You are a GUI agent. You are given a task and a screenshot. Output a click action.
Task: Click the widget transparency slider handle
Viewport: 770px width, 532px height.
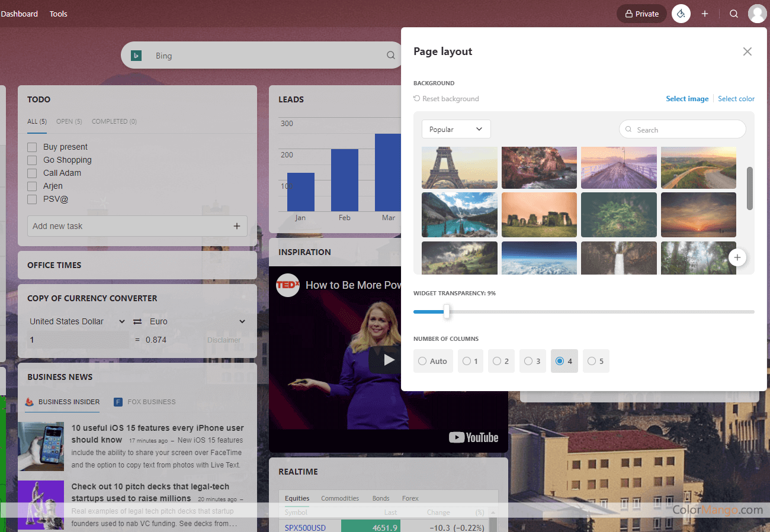pos(447,311)
